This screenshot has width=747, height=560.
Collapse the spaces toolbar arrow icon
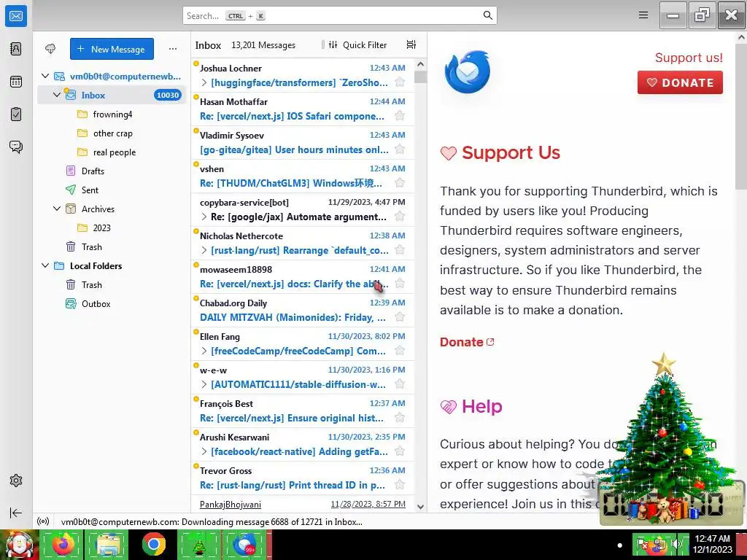(x=16, y=513)
